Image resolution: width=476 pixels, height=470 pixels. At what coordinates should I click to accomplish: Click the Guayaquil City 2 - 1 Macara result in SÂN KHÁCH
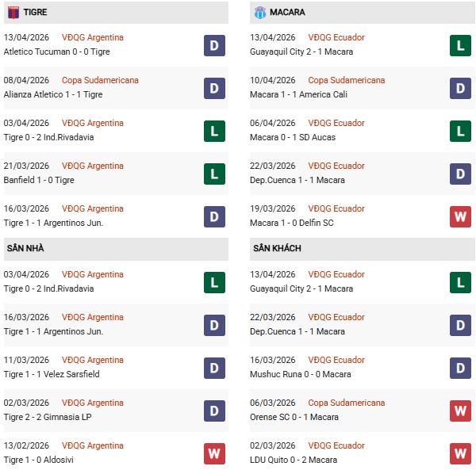(303, 288)
